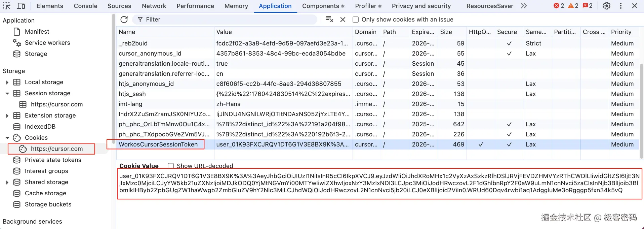Click the delete selected cookie X icon
The width and height of the screenshot is (644, 229).
pos(343,20)
